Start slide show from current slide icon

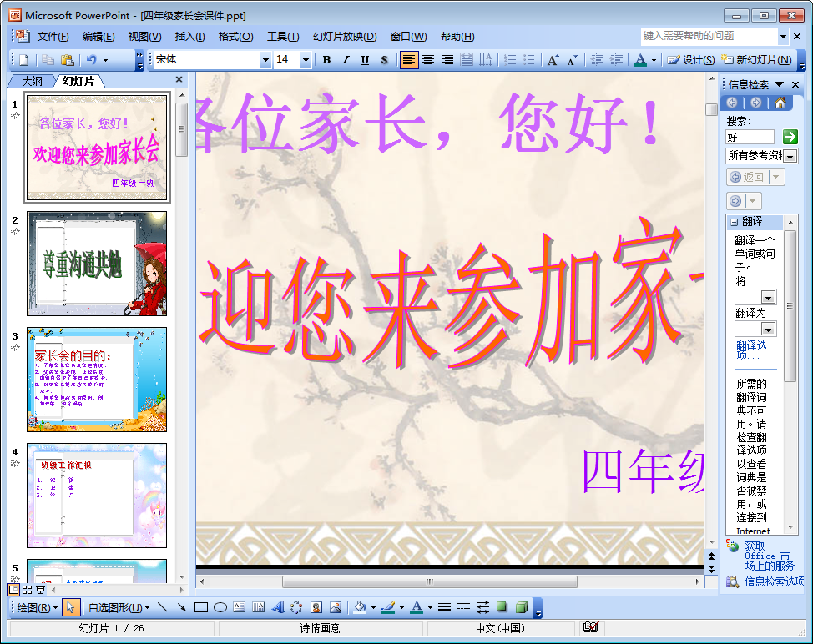[x=40, y=590]
